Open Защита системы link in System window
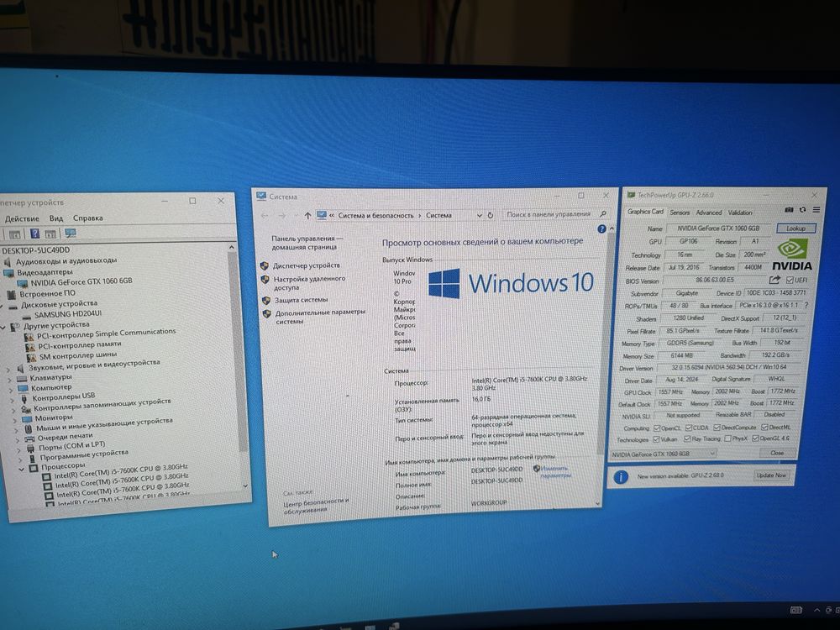This screenshot has height=630, width=840. [301, 300]
